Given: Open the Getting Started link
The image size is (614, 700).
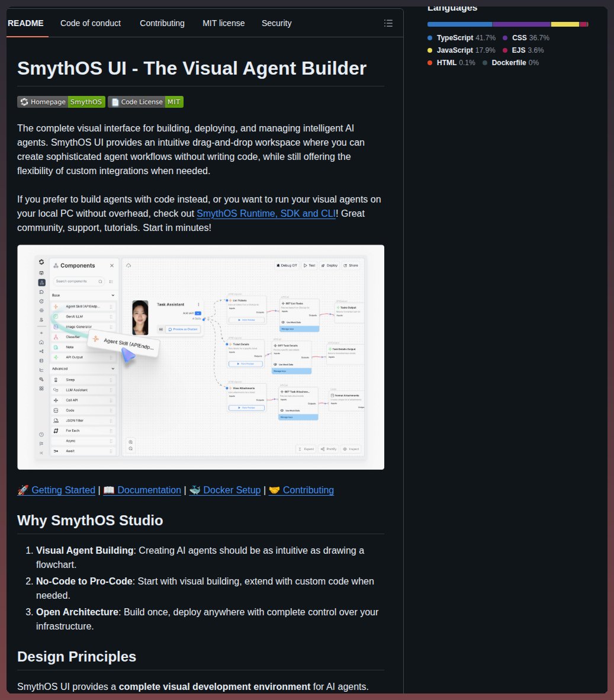Looking at the screenshot, I should [x=56, y=490].
